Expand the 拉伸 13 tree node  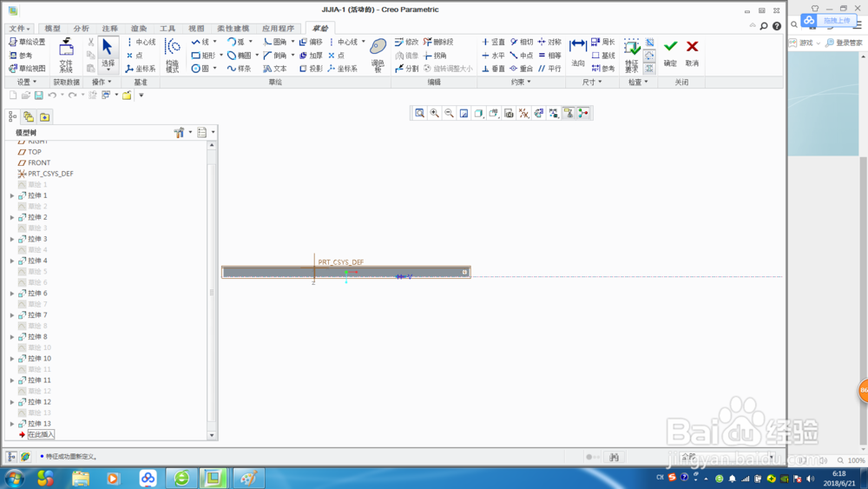pyautogui.click(x=12, y=424)
